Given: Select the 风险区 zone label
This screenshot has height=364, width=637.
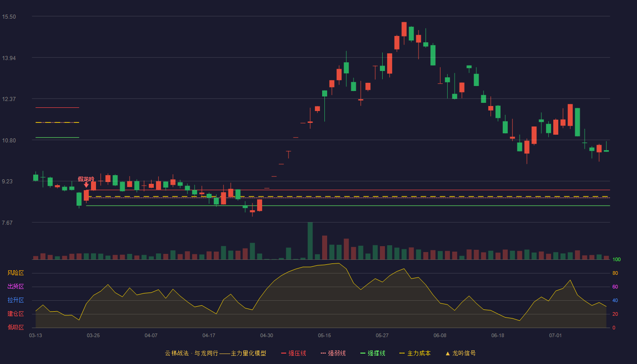Looking at the screenshot, I should click(15, 273).
